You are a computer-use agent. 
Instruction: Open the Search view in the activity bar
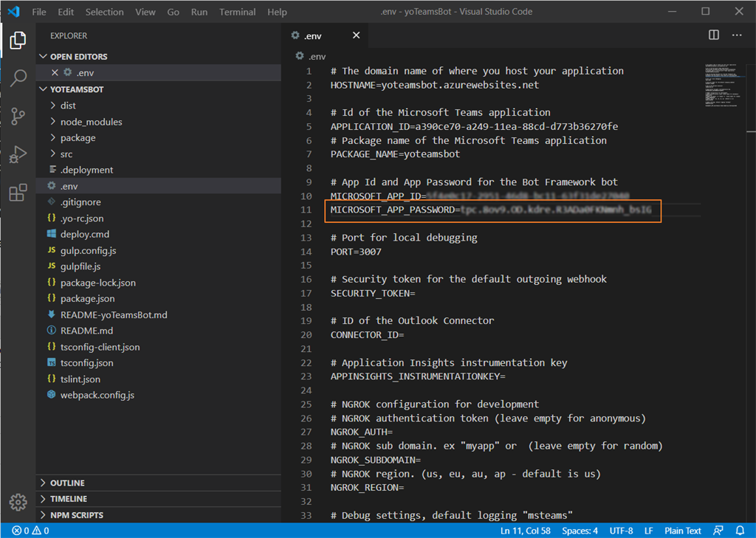click(18, 76)
